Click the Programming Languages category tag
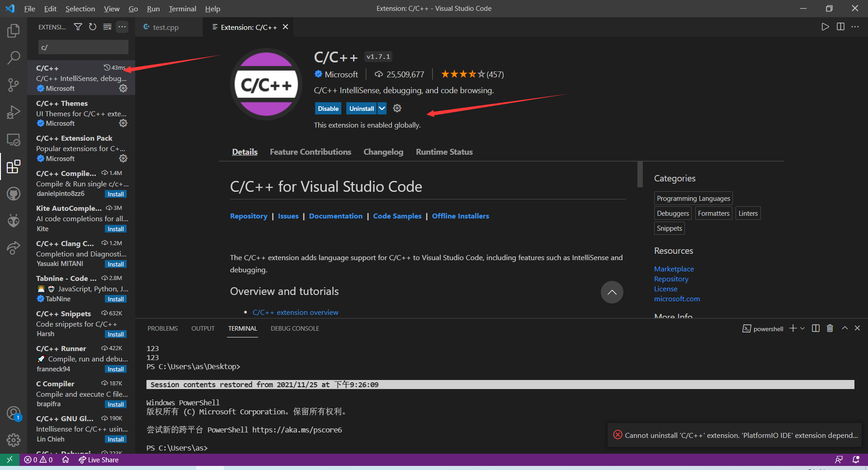The image size is (868, 470). click(x=693, y=198)
